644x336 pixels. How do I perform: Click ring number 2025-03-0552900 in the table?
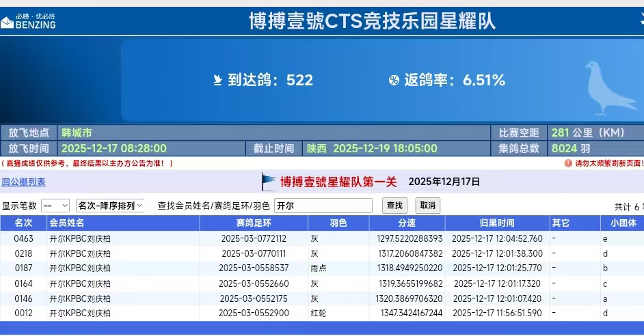pos(254,313)
